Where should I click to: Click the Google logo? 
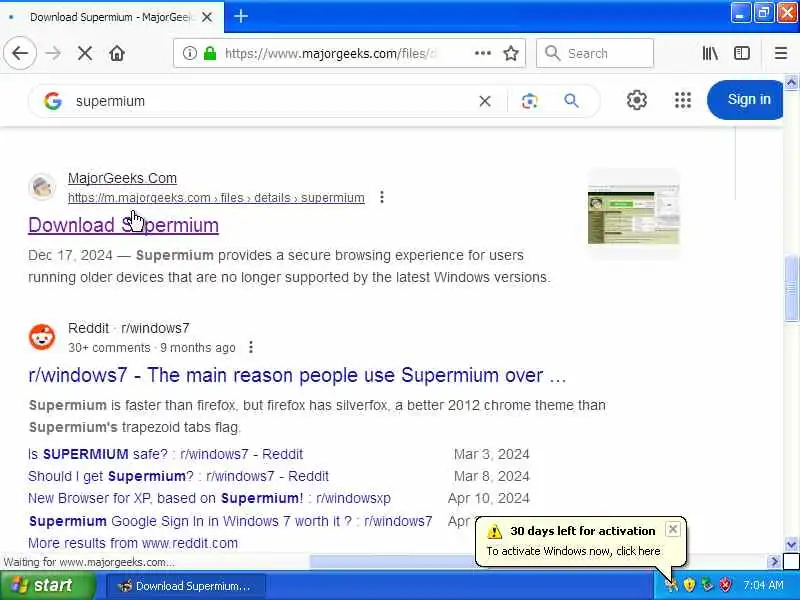click(x=53, y=101)
